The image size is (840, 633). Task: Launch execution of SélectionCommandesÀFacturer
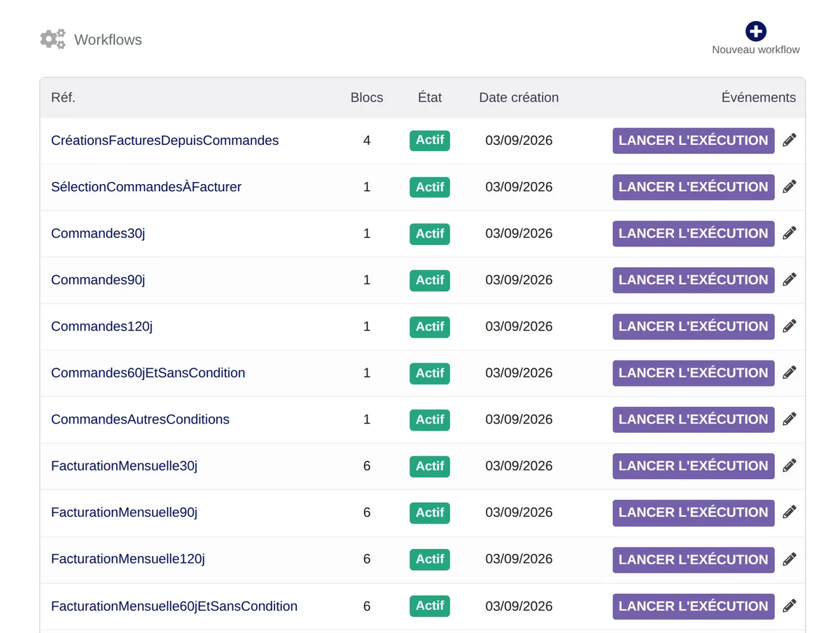(693, 187)
